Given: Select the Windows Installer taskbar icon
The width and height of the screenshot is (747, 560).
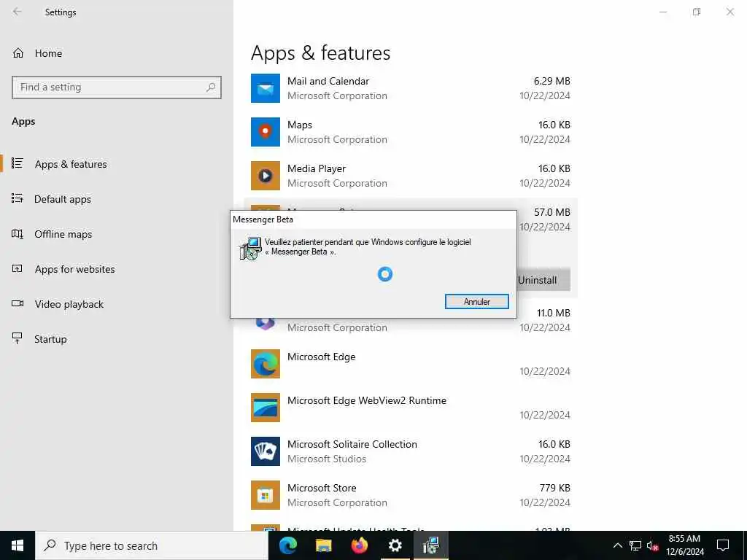Looking at the screenshot, I should 430,545.
